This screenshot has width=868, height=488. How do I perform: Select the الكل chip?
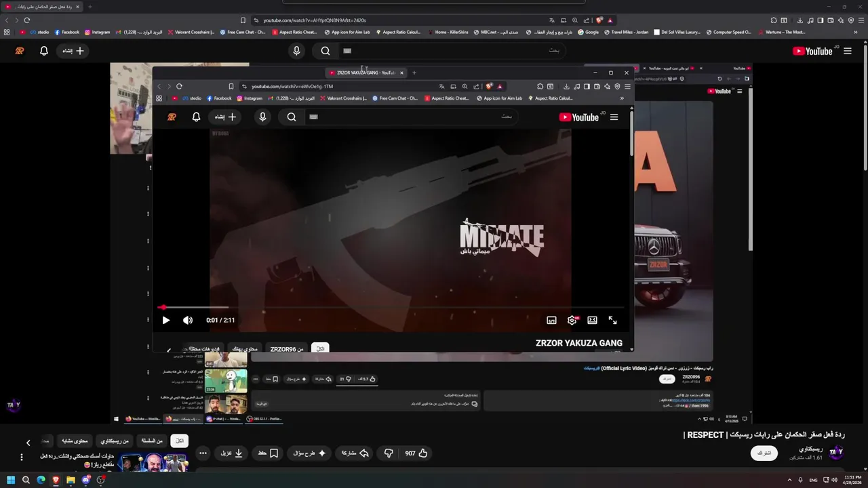(x=179, y=441)
